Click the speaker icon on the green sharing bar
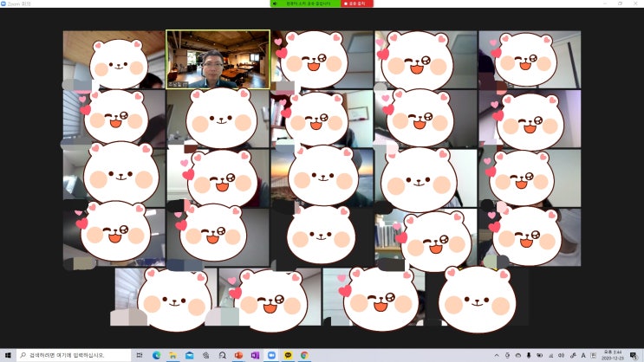 [x=275, y=3]
